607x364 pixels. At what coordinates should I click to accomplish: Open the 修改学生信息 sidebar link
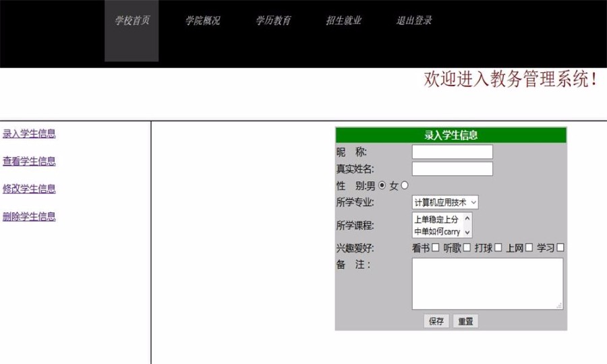[29, 189]
